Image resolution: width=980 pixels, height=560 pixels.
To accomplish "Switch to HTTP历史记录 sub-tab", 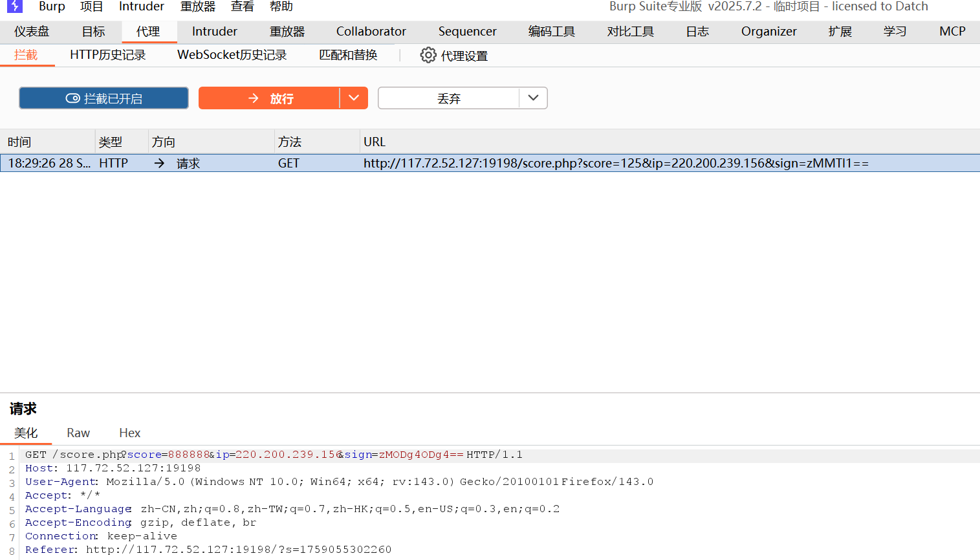I will tap(108, 55).
